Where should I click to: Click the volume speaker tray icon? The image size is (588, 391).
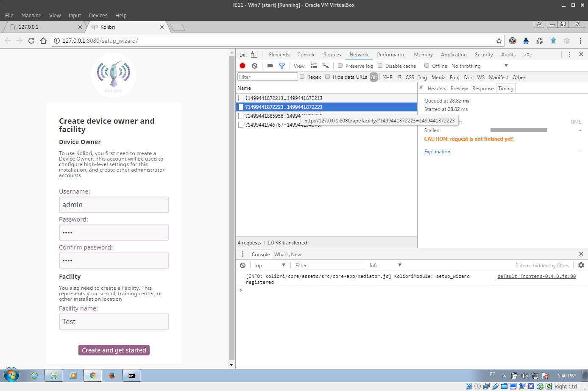[x=524, y=376]
